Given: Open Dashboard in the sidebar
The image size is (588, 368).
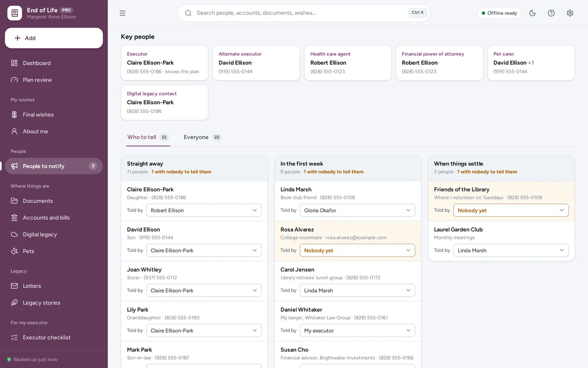Looking at the screenshot, I should (x=54, y=63).
